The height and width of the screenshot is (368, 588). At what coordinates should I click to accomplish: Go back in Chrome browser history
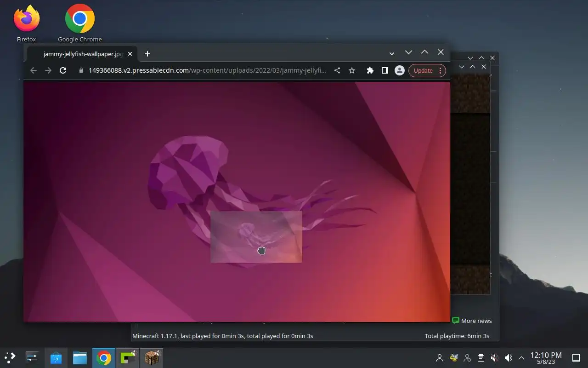(33, 70)
